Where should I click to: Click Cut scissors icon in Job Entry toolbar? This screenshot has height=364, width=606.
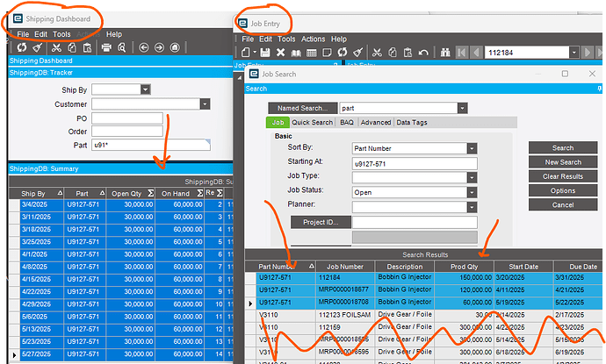click(377, 52)
